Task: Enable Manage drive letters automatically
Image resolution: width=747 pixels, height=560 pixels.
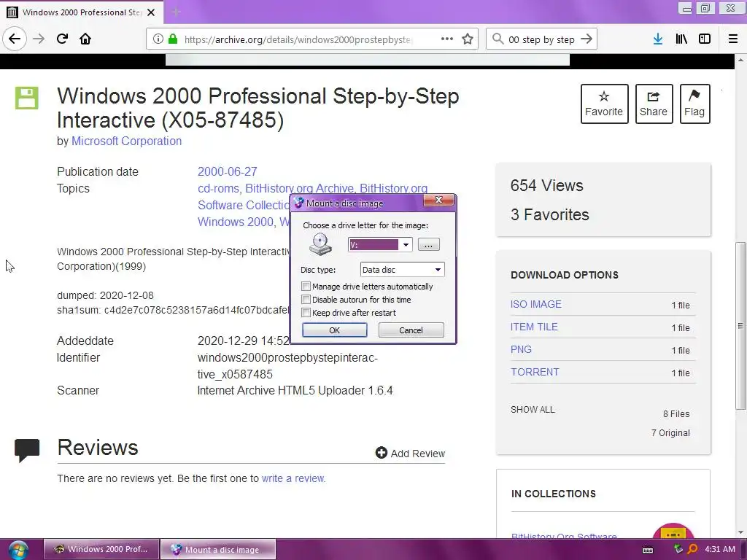Action: (x=306, y=286)
